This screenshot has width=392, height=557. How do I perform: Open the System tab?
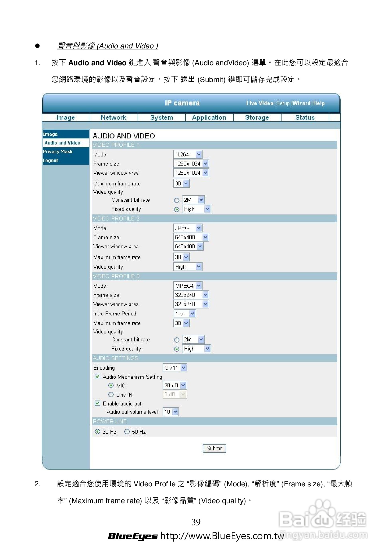click(161, 117)
